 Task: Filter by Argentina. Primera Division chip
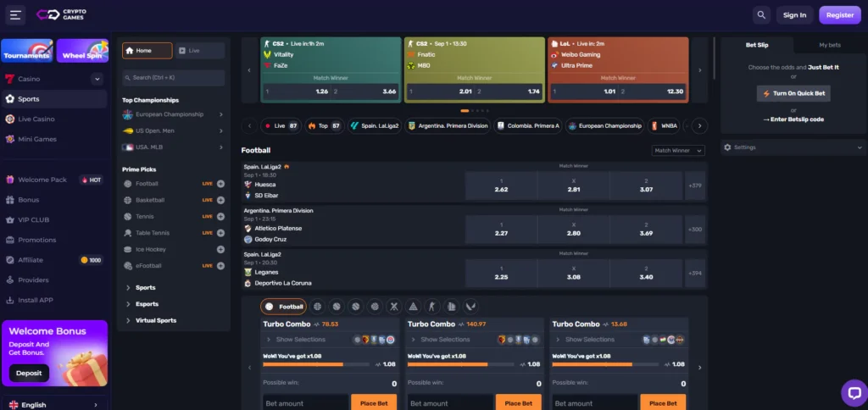(448, 126)
